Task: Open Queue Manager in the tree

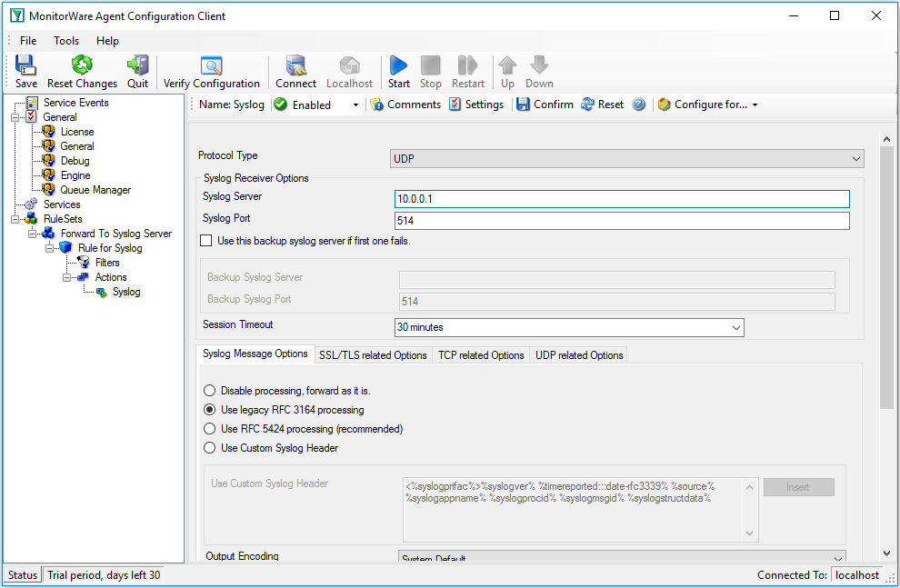Action: click(x=95, y=190)
